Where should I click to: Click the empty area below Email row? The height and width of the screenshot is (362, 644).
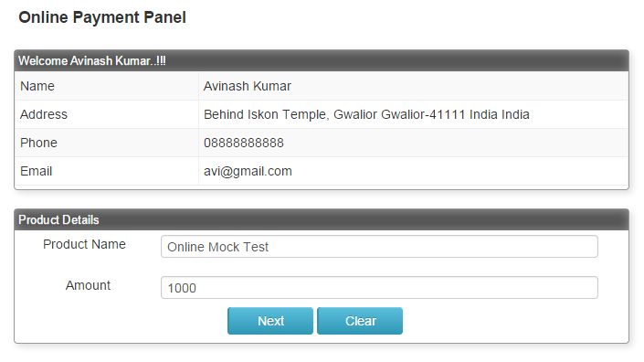coord(322,187)
